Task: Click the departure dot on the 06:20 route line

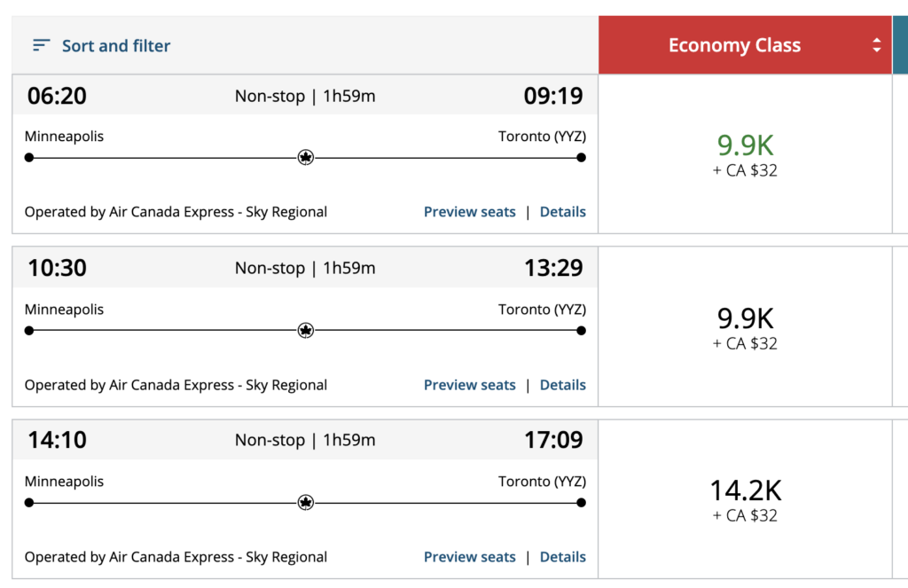Action: (x=29, y=157)
